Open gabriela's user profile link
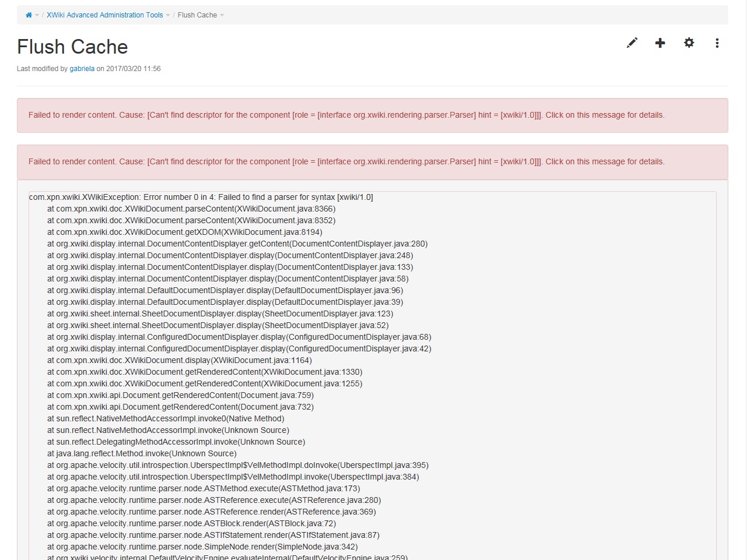Viewport: 747px width, 560px height. 82,69
